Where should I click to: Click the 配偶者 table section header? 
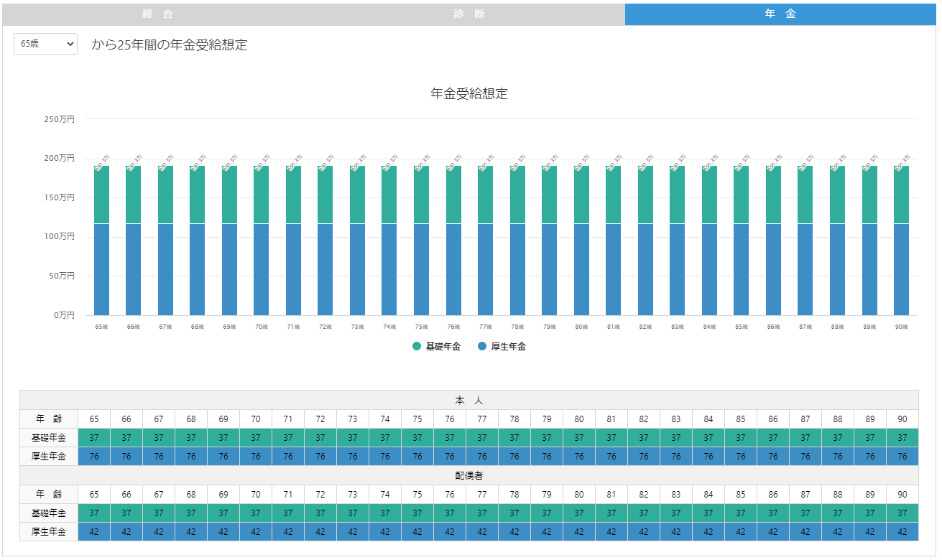tap(468, 475)
